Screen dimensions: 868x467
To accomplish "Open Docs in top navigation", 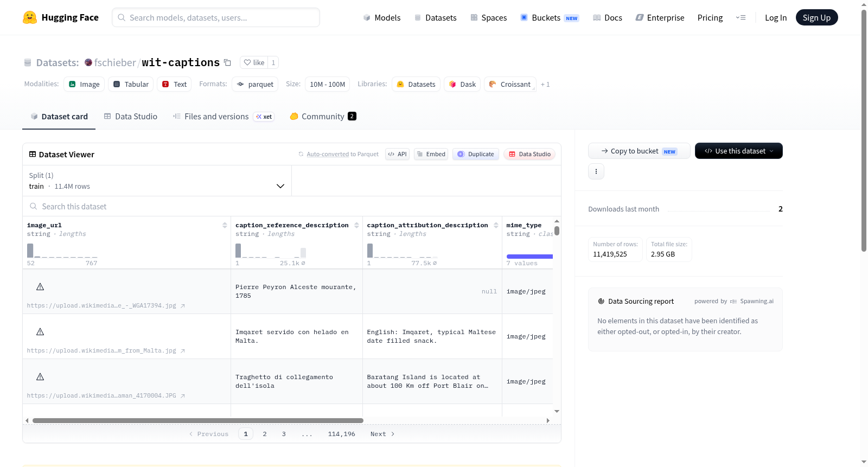I will click(x=608, y=17).
